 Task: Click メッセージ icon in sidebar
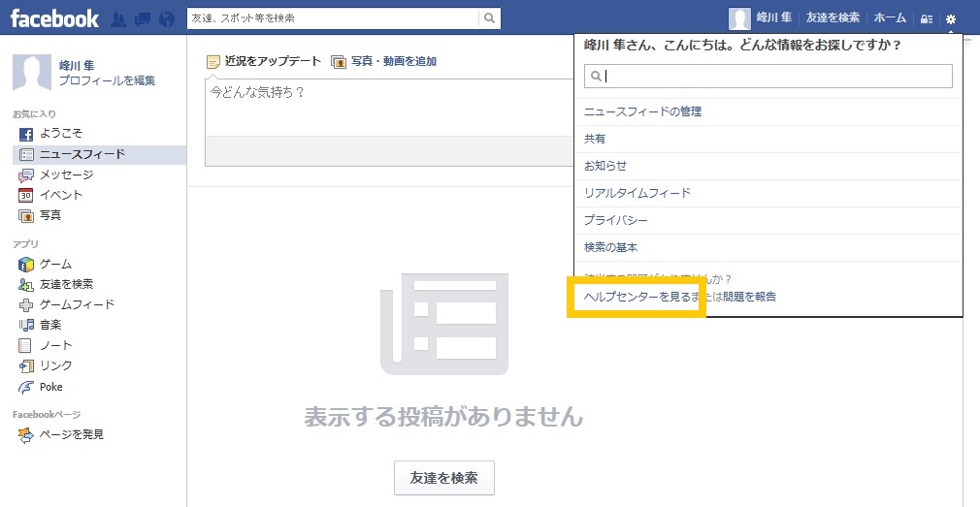(x=25, y=175)
